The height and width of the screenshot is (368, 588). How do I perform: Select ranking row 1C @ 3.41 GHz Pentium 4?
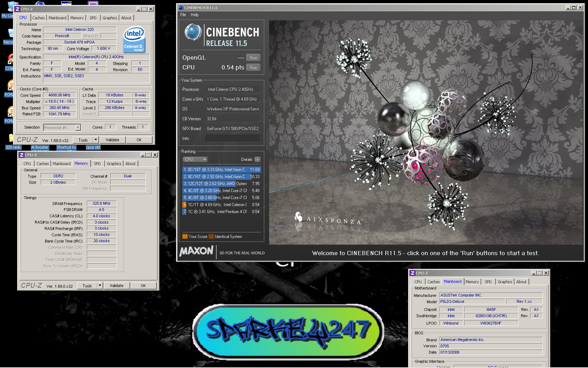[222, 212]
